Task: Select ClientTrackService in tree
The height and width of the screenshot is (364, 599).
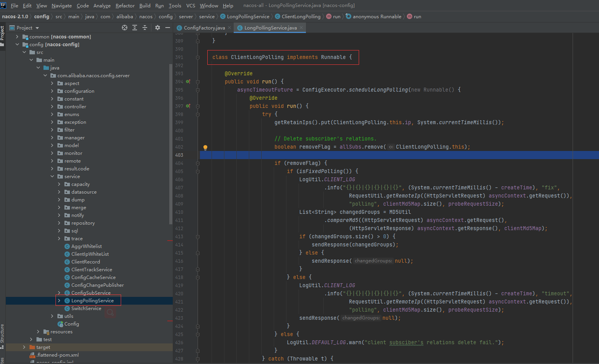Action: coord(92,270)
